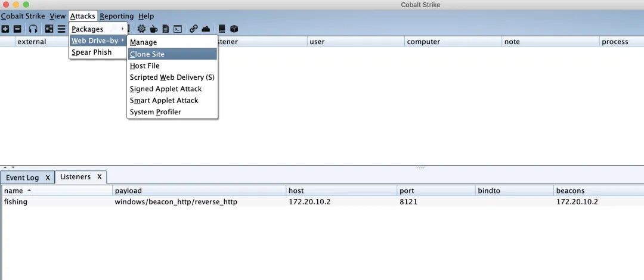Select the fishing listener name
Viewport: 644px width, 280px height.
coord(16,201)
